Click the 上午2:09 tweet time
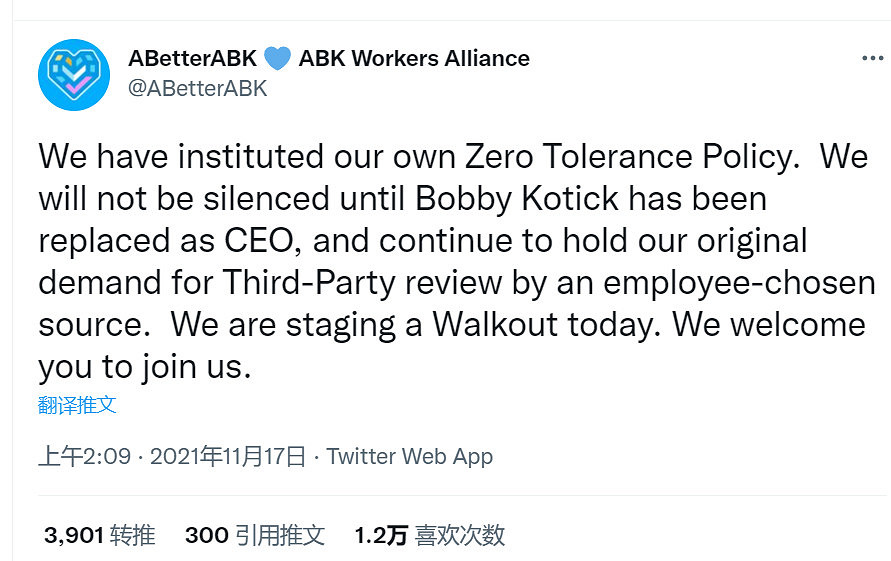The width and height of the screenshot is (891, 561). point(85,457)
